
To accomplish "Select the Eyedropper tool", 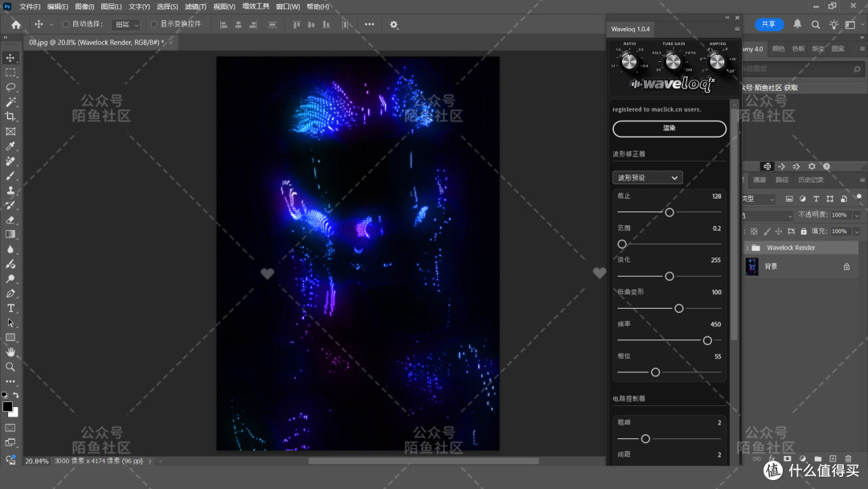I will click(x=10, y=146).
